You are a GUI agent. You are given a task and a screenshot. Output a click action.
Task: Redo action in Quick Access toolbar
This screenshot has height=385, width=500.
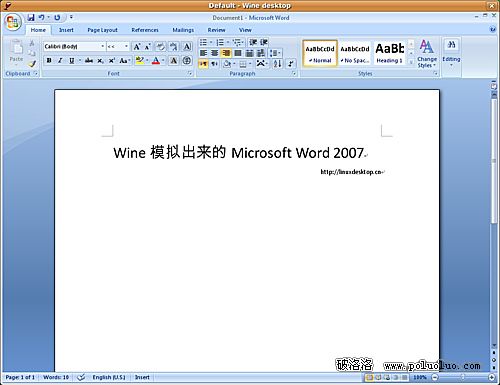(x=57, y=17)
